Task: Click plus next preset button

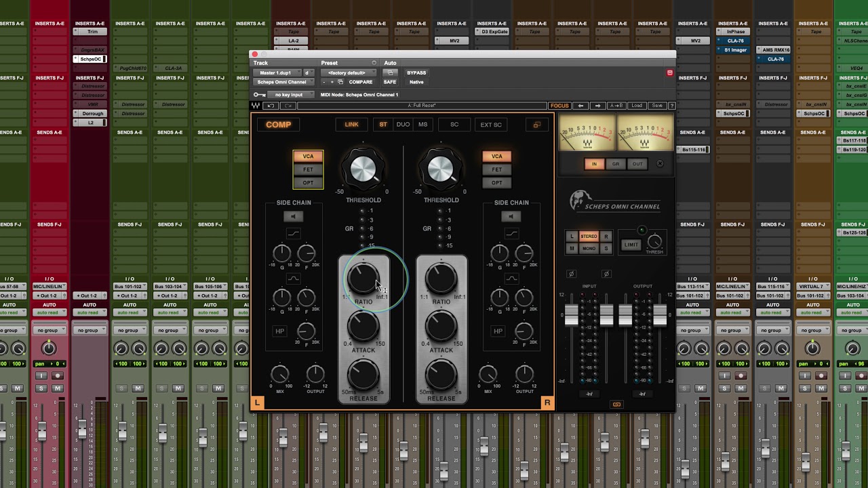Action: pos(332,82)
